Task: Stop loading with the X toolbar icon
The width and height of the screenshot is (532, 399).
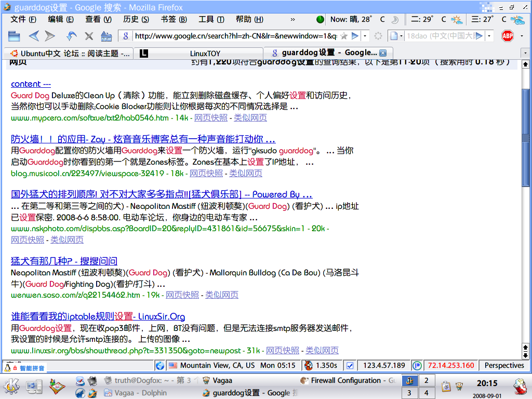Action: [x=89, y=36]
